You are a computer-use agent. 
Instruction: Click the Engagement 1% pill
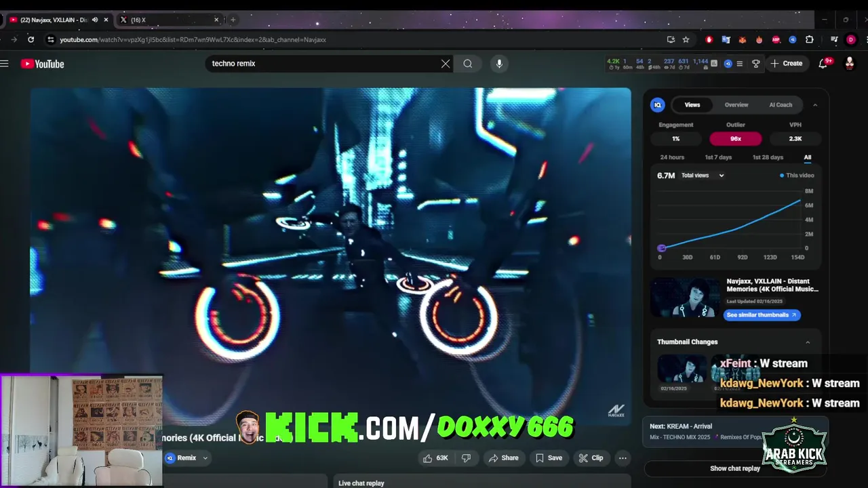(675, 139)
